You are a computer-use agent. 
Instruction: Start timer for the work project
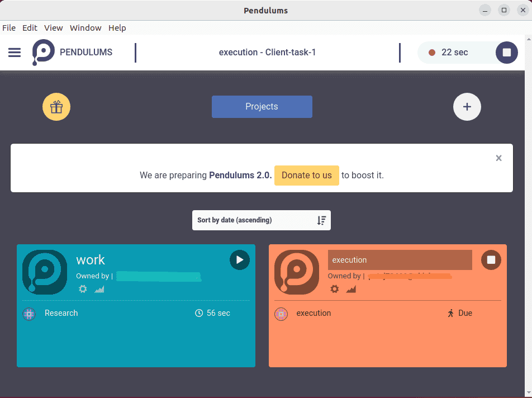click(x=240, y=260)
